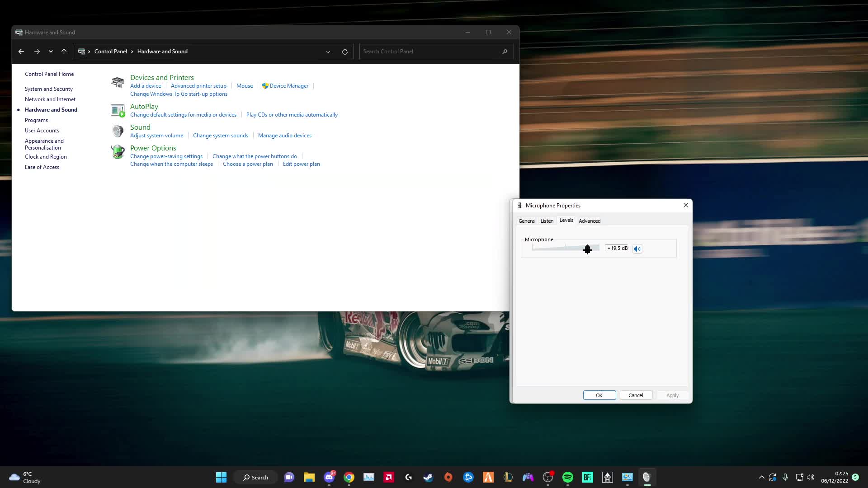Open the Manage audio devices link
868x488 pixels.
coord(284,136)
